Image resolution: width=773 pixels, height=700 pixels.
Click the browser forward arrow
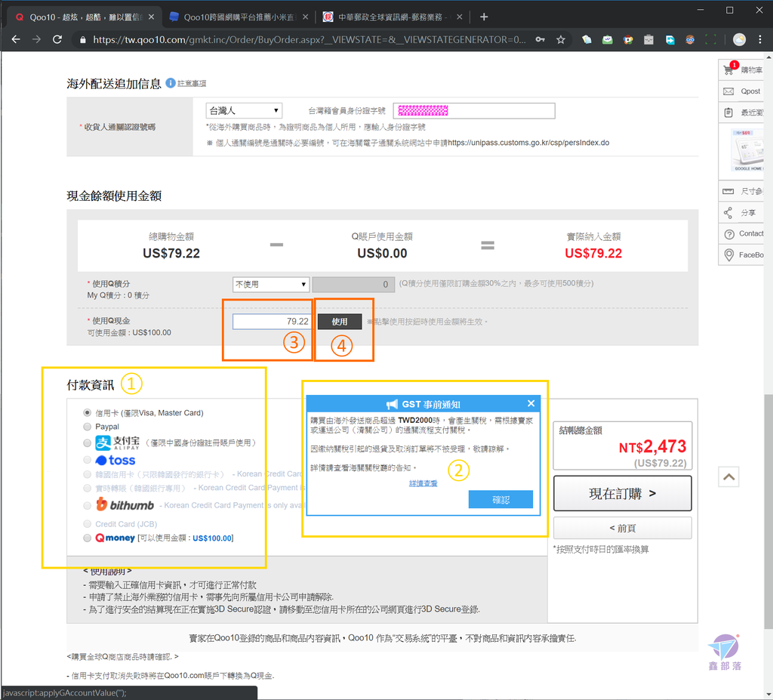36,39
